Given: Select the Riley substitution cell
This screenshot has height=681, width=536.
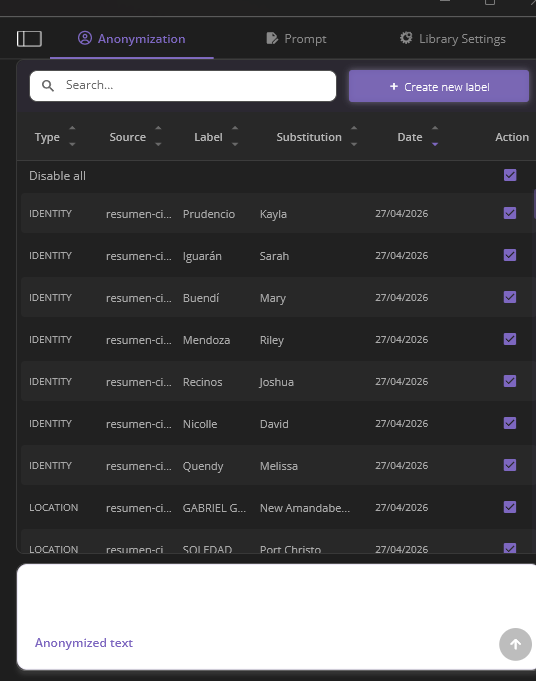Looking at the screenshot, I should click(272, 340).
